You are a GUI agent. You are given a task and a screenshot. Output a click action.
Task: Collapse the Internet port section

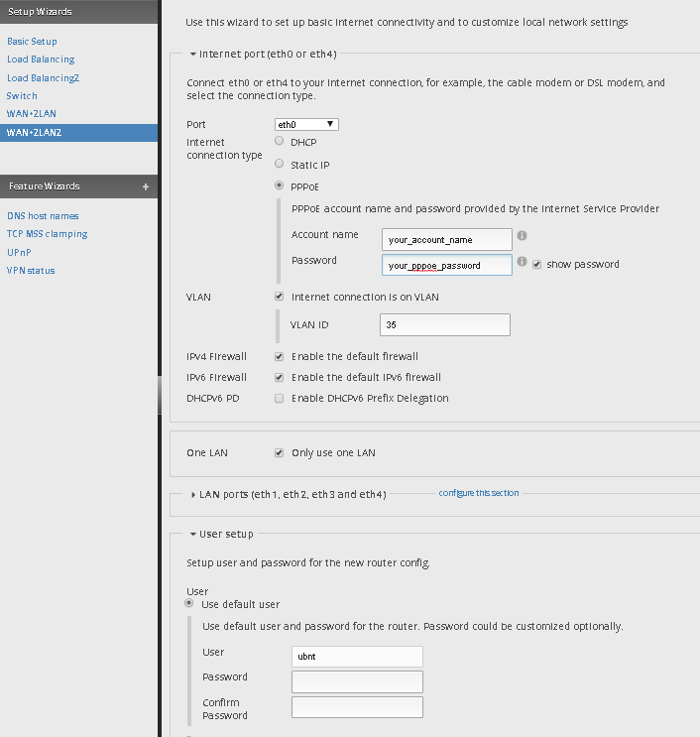193,54
